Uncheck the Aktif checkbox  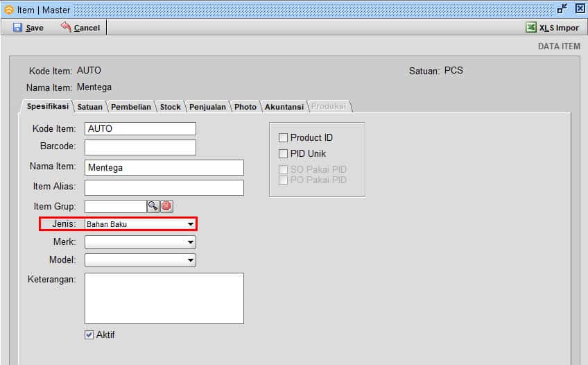pyautogui.click(x=89, y=334)
